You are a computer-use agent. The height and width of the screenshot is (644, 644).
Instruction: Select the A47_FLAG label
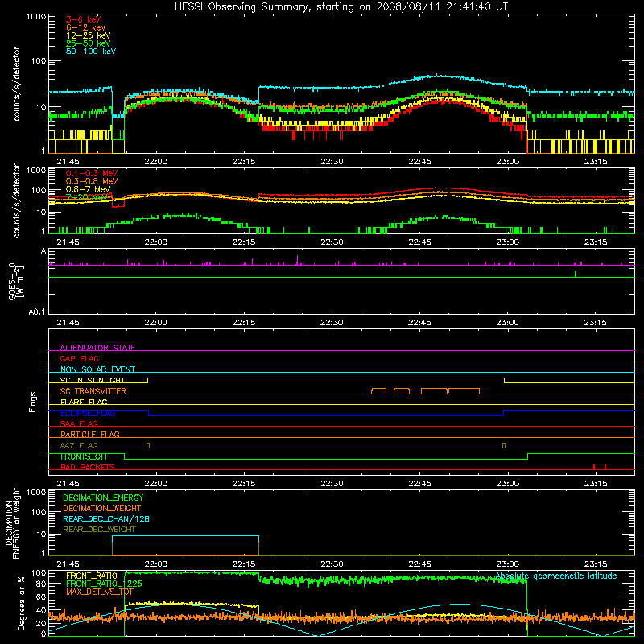pos(79,445)
